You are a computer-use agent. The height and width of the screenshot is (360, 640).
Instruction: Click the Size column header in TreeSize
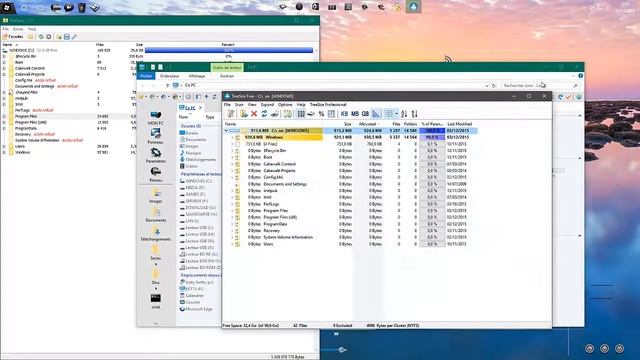point(347,124)
